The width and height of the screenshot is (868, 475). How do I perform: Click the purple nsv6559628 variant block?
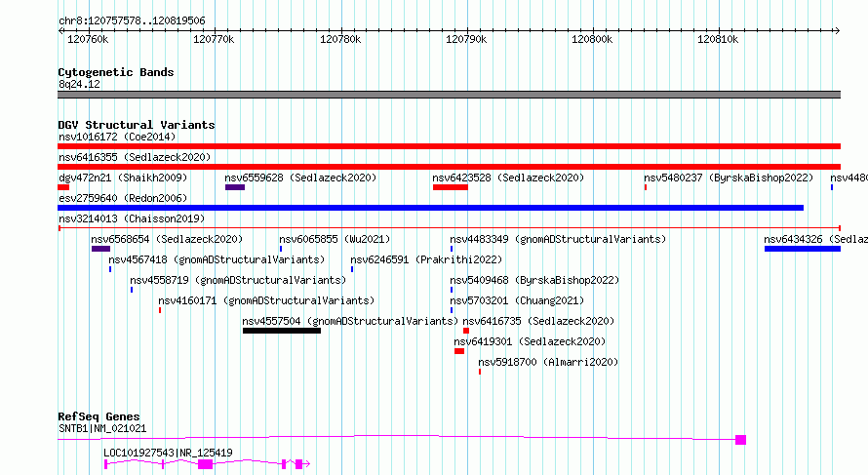pyautogui.click(x=235, y=187)
